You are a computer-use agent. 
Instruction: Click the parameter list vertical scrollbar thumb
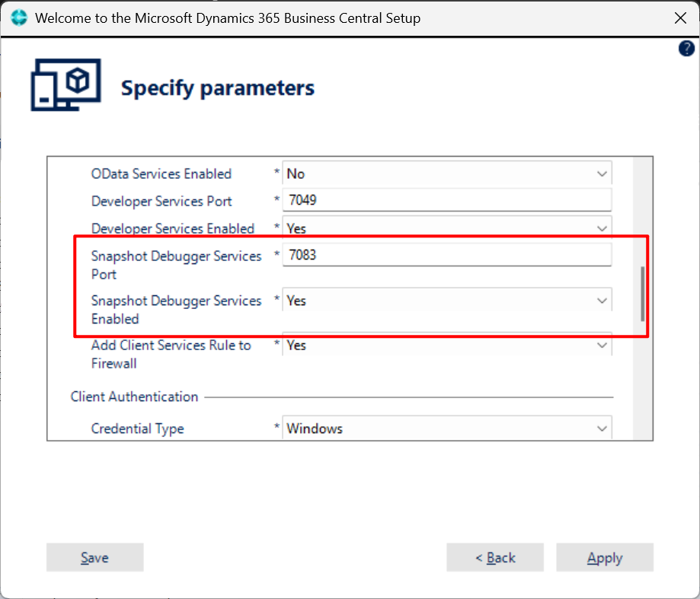(x=643, y=293)
